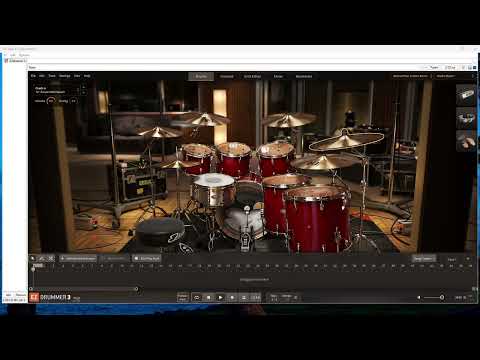Click the large ride cymbal on the right
This screenshot has height=360, width=480.
tap(346, 140)
